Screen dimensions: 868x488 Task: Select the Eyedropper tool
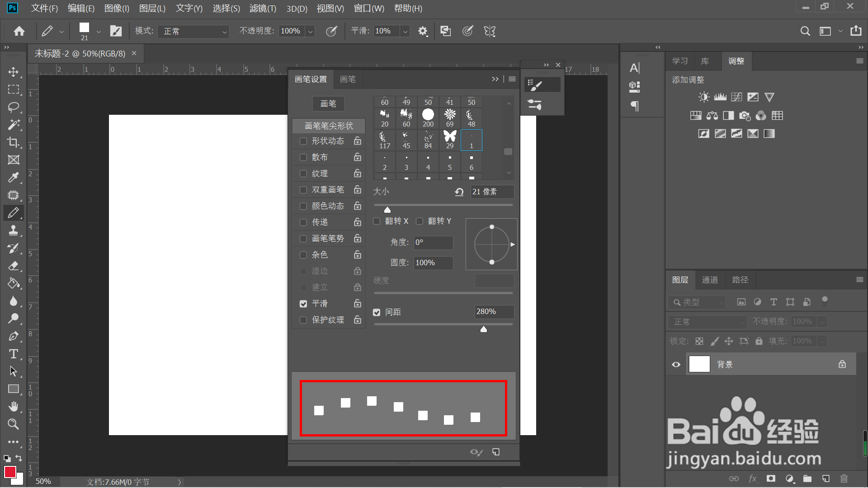(x=14, y=177)
